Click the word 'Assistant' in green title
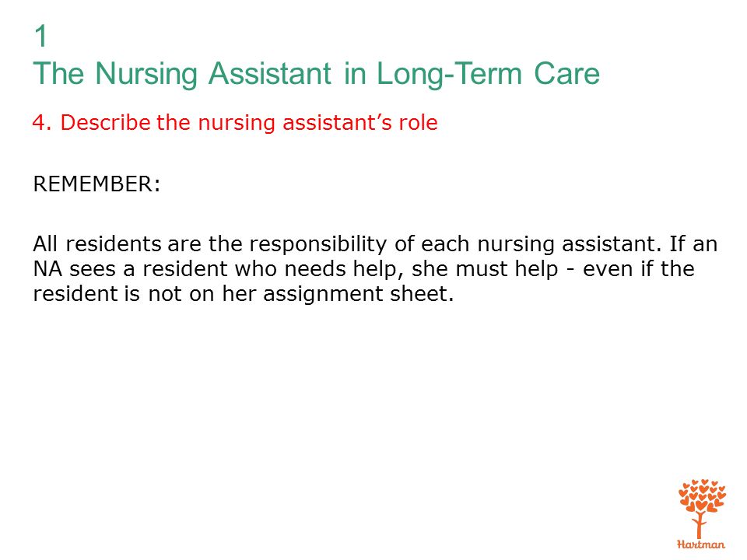This screenshot has width=747, height=560. pos(270,74)
